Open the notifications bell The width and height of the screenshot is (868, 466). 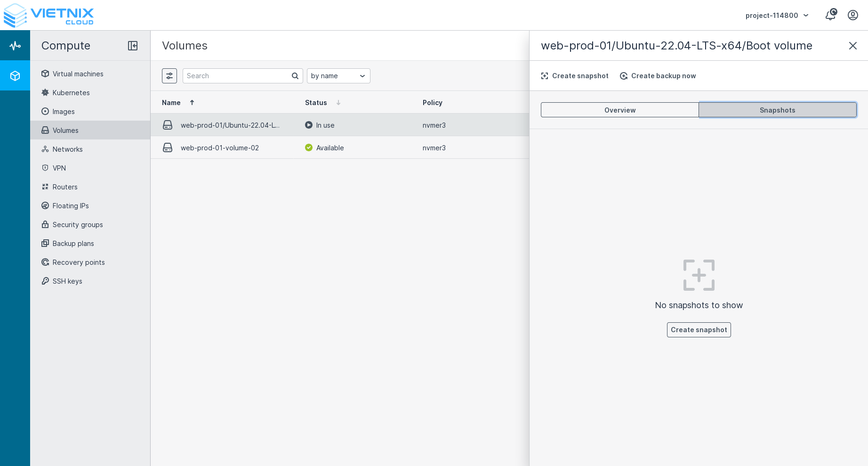tap(831, 15)
